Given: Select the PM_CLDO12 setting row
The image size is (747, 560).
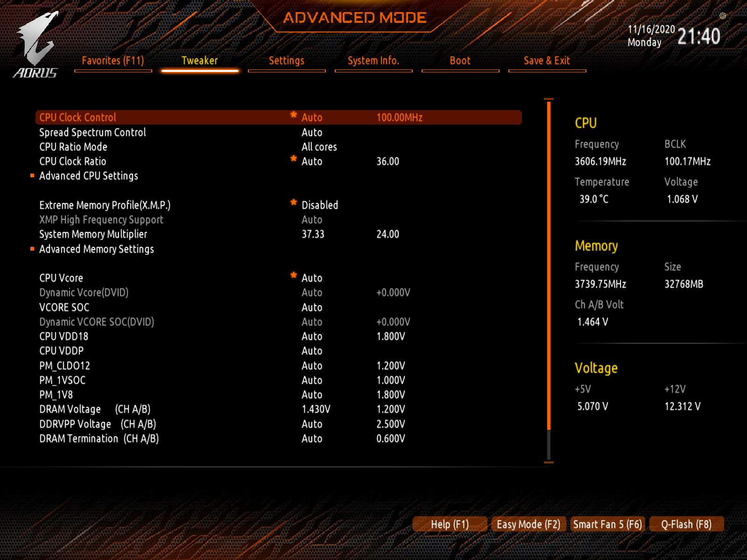Looking at the screenshot, I should [x=278, y=366].
